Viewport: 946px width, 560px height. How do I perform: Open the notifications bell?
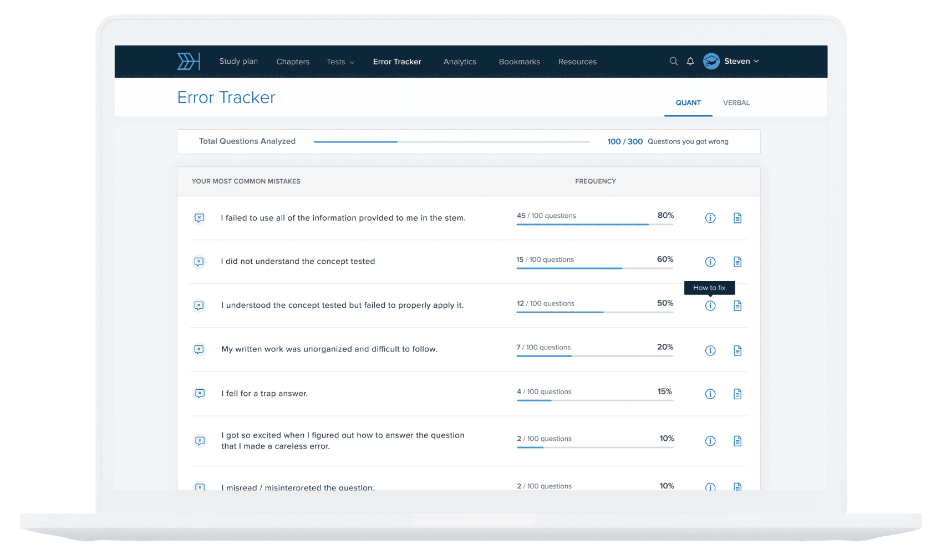point(690,62)
